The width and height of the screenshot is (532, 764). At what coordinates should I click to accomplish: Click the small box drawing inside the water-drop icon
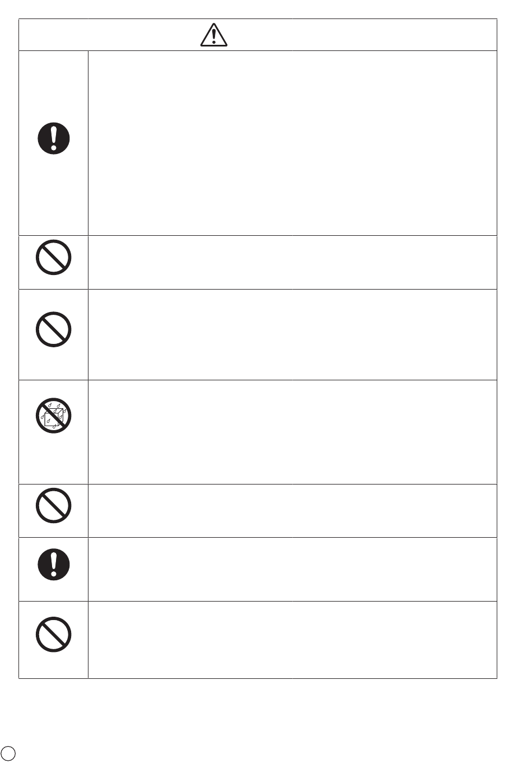(x=53, y=417)
